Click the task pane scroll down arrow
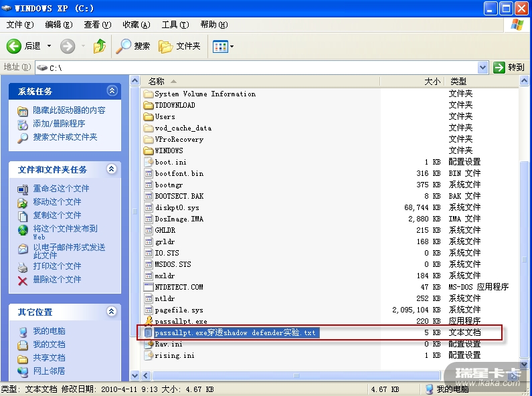 pos(135,375)
